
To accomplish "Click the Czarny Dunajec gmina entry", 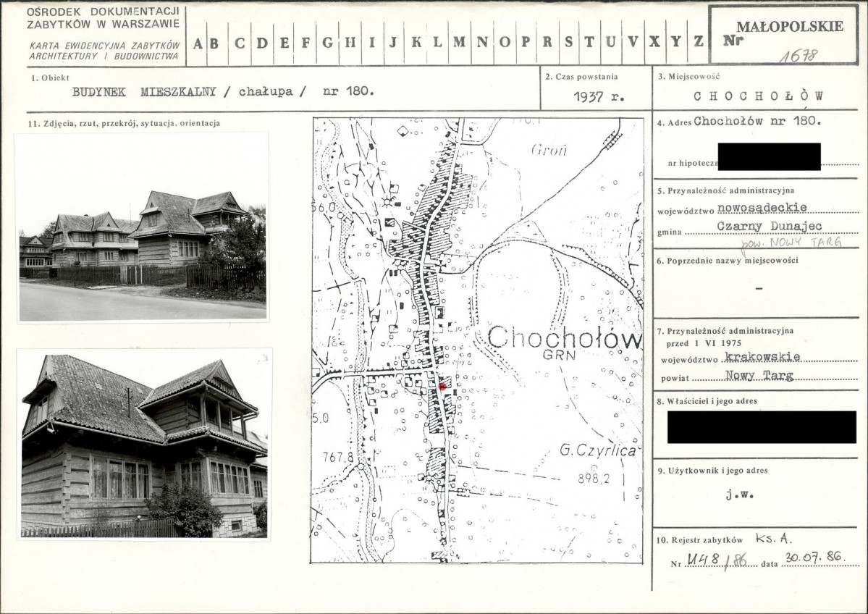I will point(770,227).
